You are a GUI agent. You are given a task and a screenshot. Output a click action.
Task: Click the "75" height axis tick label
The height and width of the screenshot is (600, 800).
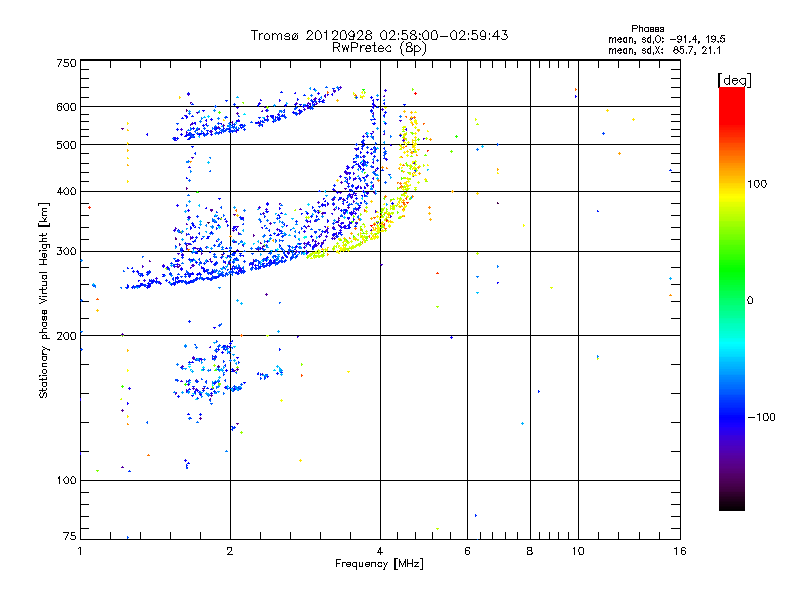(x=70, y=536)
